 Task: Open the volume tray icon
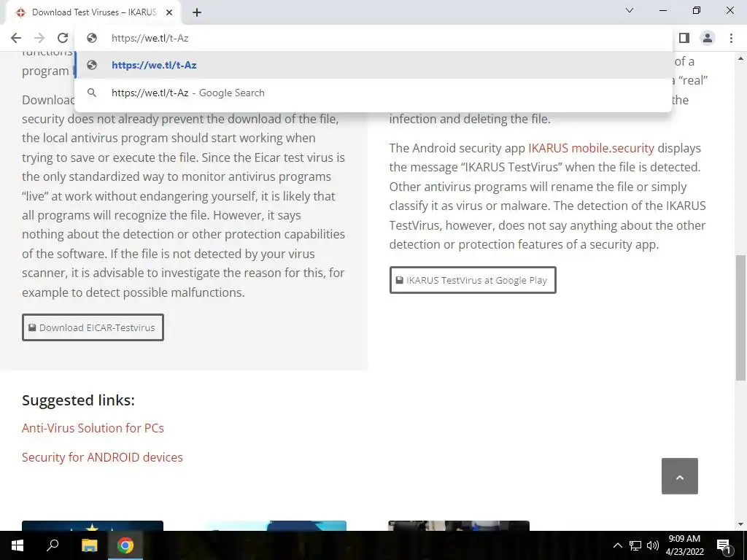(653, 545)
